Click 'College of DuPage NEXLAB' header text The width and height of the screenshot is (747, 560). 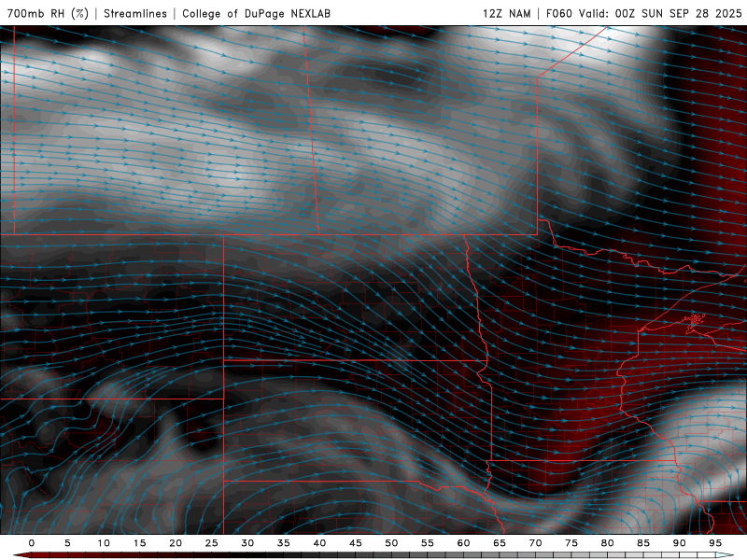coord(256,13)
